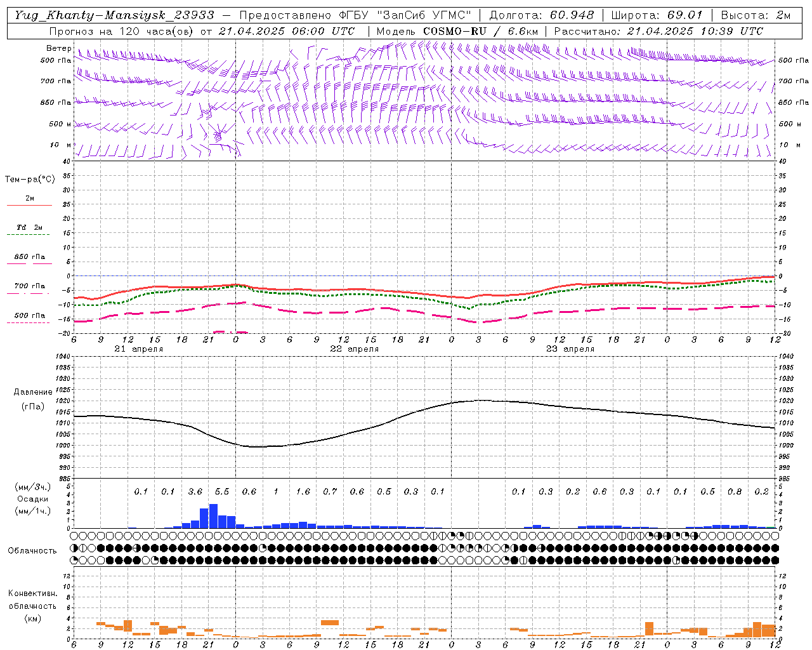The image size is (812, 650).
Task: Select the Тем-ра(°C) temperature axis title
Action: click(x=30, y=180)
